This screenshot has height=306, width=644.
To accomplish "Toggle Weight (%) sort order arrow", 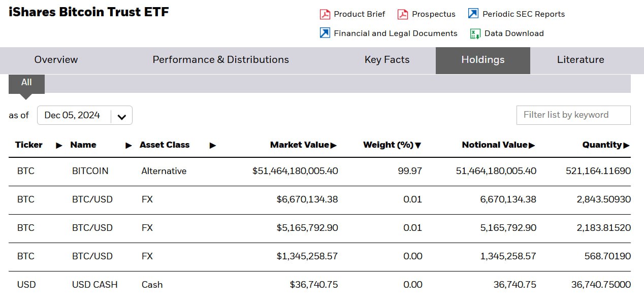I will coord(418,146).
